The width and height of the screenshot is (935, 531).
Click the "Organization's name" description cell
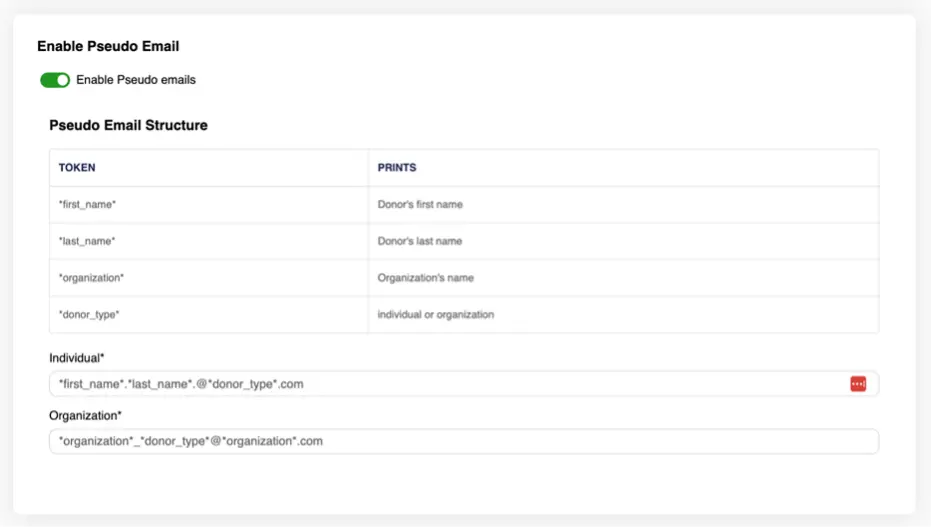coord(425,278)
